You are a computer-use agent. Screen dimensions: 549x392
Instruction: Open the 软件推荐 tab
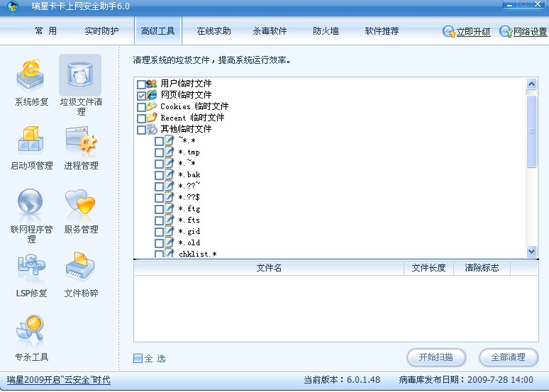(382, 30)
